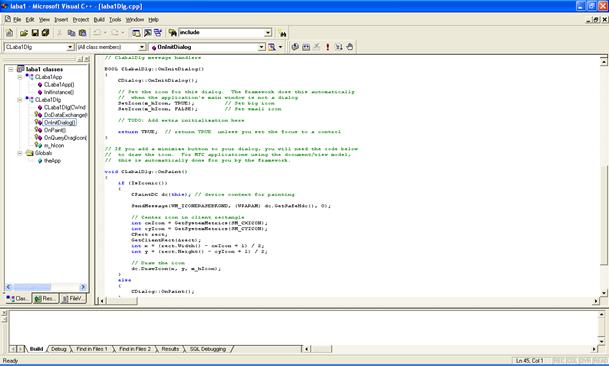Switch to the ClassView tab
609x366 pixels.
click(18, 298)
